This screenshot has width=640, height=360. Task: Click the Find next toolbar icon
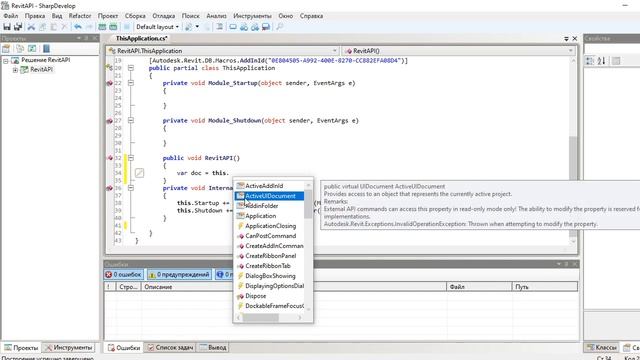tap(255, 27)
